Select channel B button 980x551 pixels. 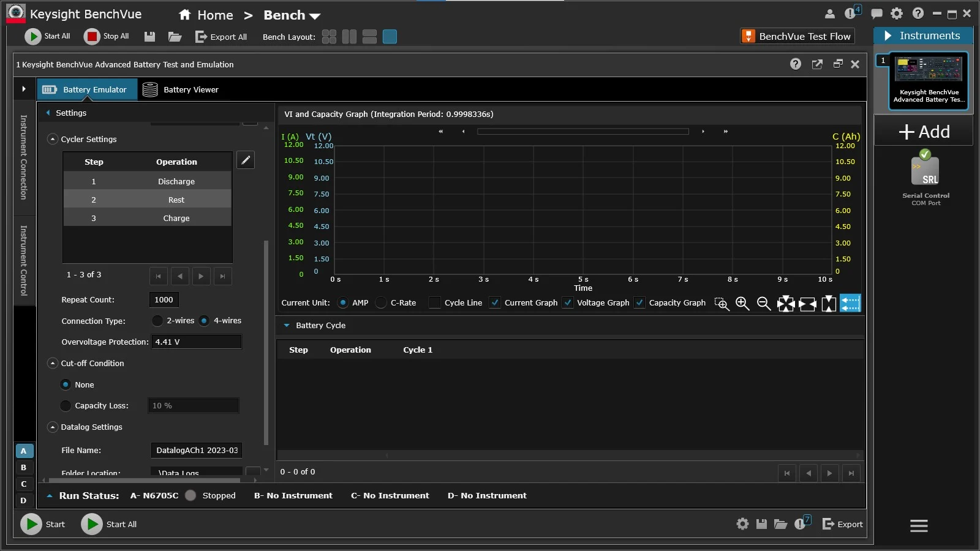[x=24, y=468]
